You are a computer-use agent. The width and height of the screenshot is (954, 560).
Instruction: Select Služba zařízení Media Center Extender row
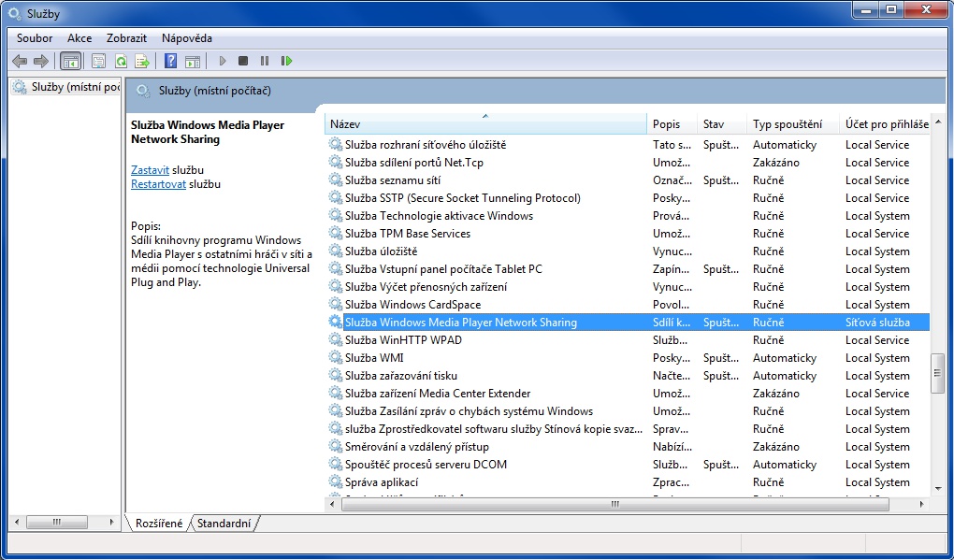click(x=628, y=393)
